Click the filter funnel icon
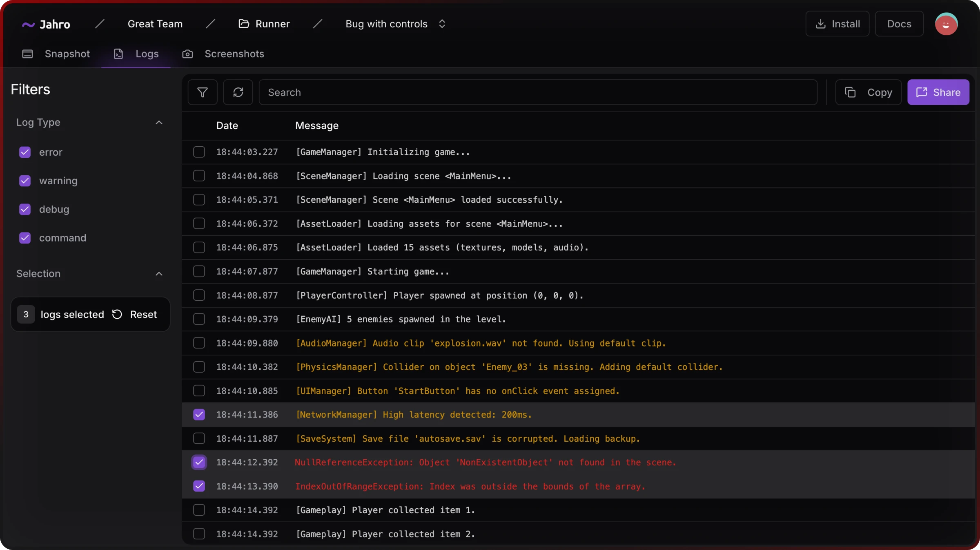Screen dimensions: 980x550 (202, 92)
